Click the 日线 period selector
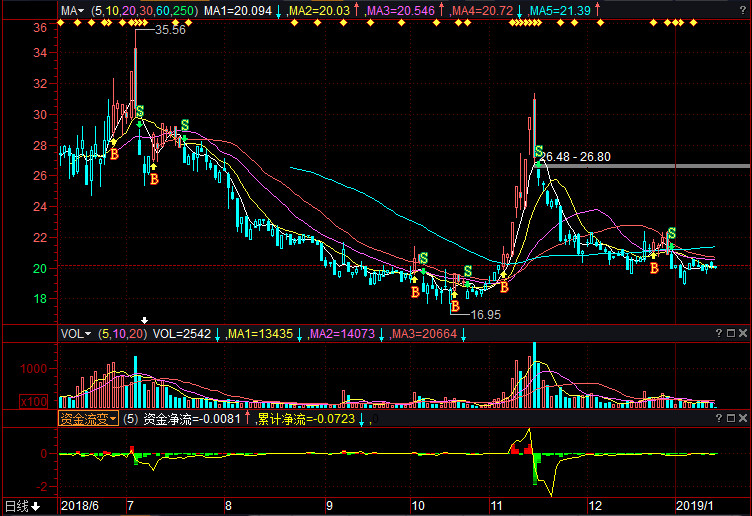The width and height of the screenshot is (752, 516). [x=22, y=505]
